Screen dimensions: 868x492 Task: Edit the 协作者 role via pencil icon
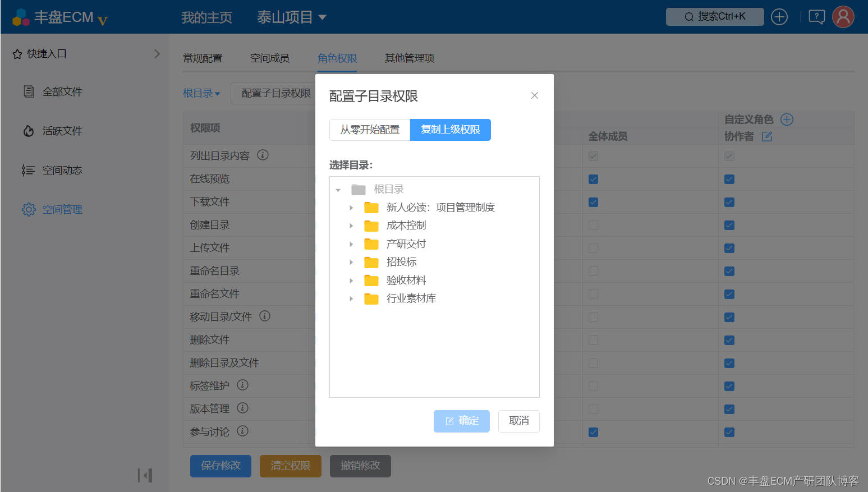pos(767,136)
